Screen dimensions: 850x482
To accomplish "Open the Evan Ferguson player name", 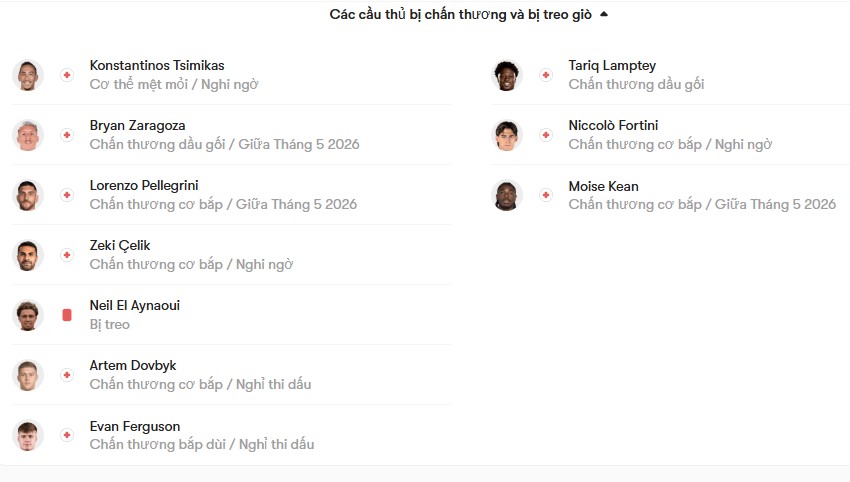I will point(134,426).
